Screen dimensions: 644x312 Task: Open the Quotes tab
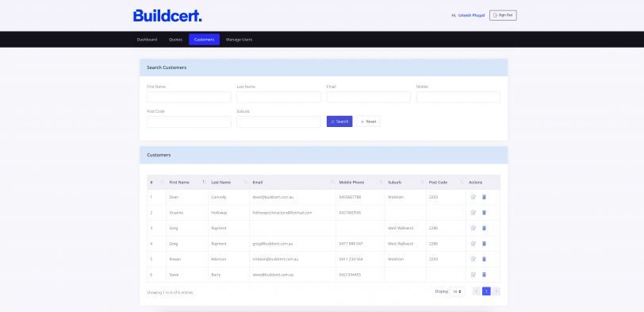pos(175,40)
